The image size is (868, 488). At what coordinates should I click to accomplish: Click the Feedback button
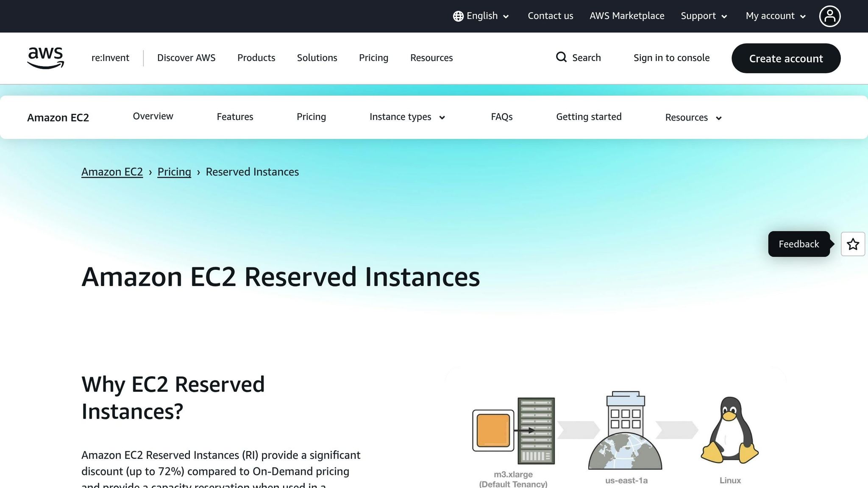798,244
